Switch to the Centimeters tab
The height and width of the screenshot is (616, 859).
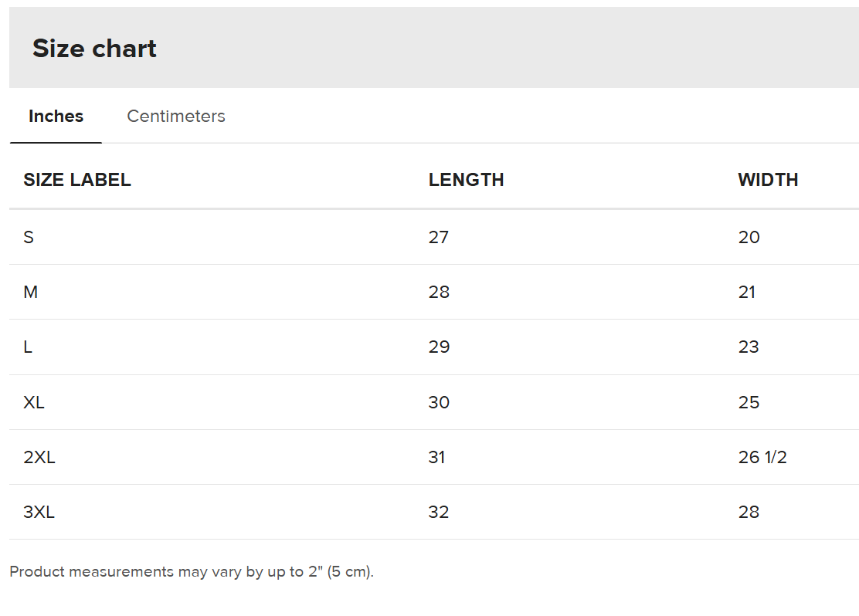(176, 117)
